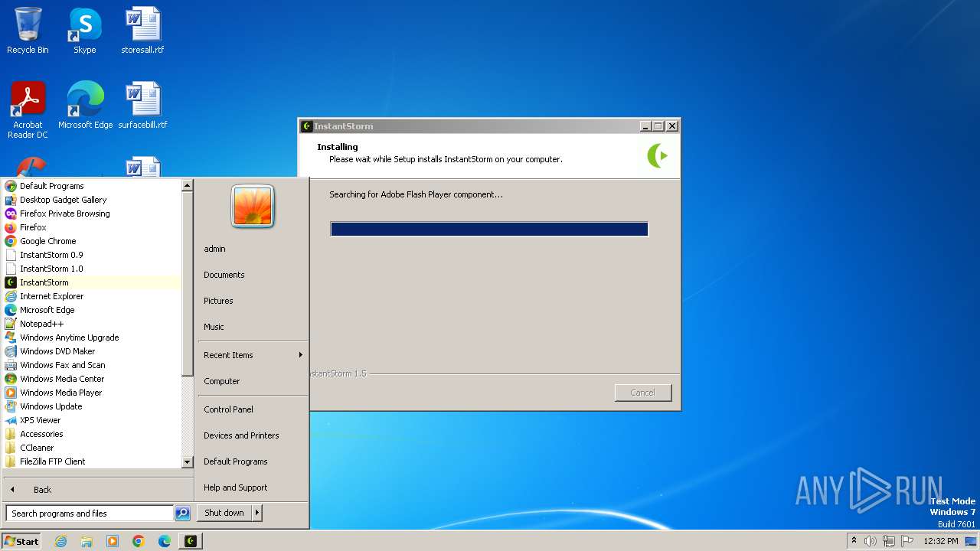980x551 pixels.
Task: Click the user account picture
Action: pyautogui.click(x=253, y=207)
